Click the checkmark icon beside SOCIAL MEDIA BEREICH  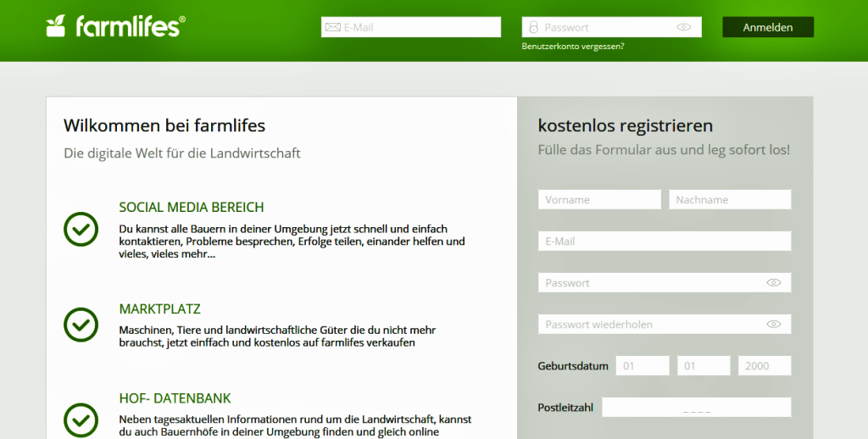(81, 229)
